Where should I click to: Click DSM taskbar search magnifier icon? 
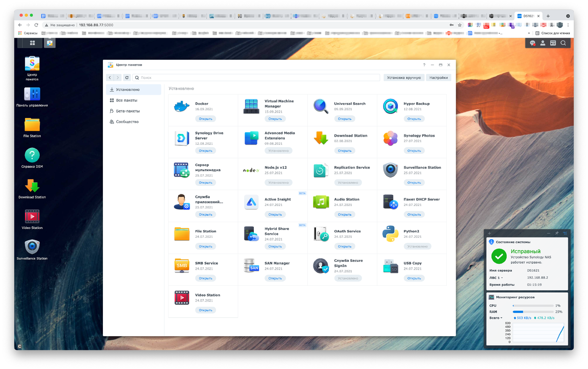tap(563, 43)
